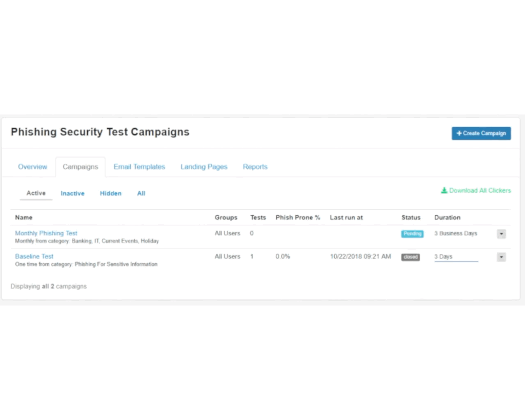
Task: Expand Baseline Test row actions dropdown
Action: tap(501, 257)
